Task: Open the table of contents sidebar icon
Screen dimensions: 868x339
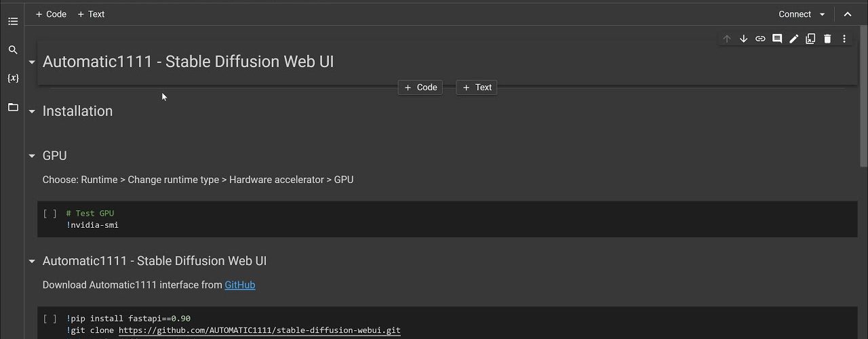Action: click(13, 22)
